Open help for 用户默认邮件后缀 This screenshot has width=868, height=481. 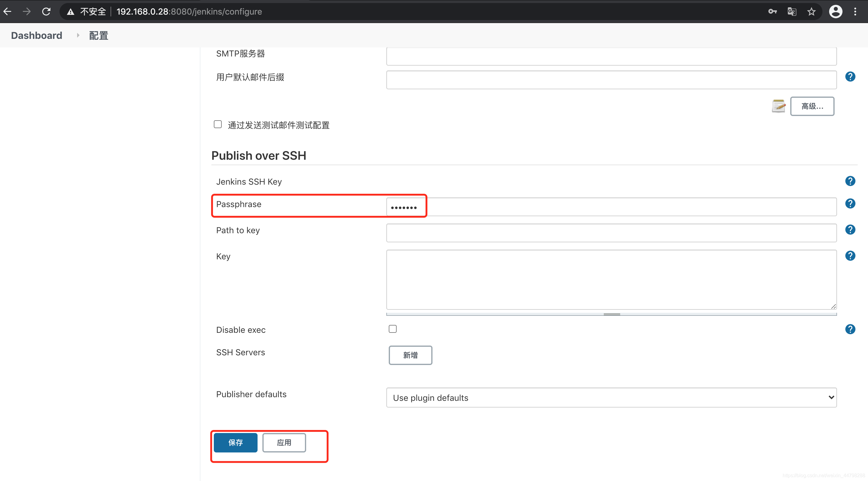850,77
